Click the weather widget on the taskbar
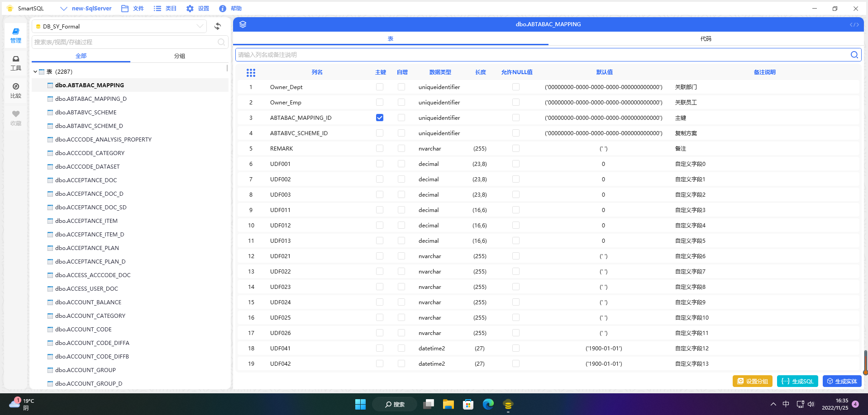The width and height of the screenshot is (868, 415). coord(22,404)
